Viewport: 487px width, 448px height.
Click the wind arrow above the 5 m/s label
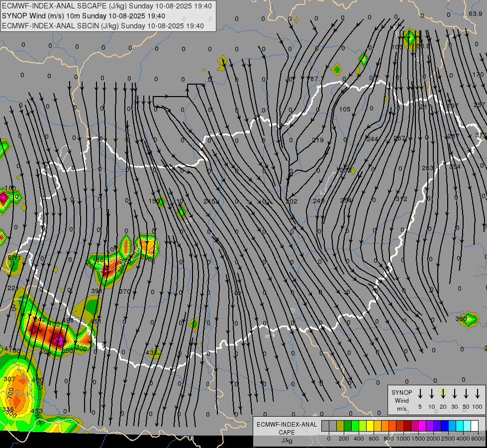pos(420,394)
